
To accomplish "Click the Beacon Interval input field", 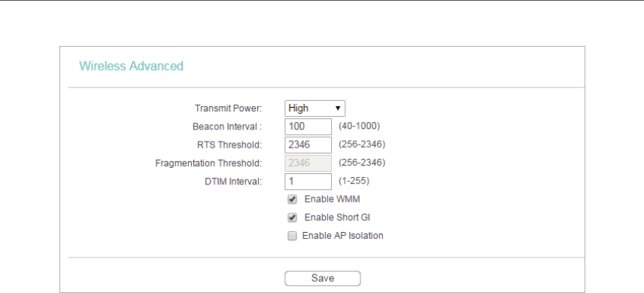I will (308, 127).
